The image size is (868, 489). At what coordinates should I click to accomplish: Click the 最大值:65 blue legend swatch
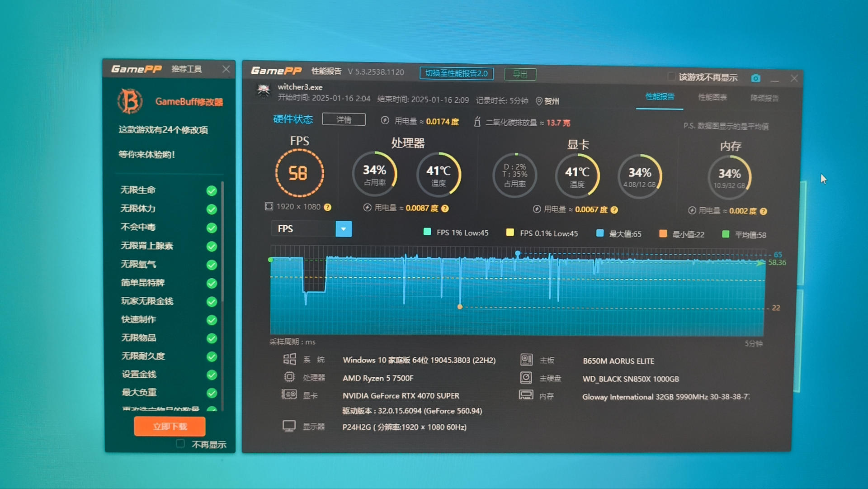click(x=600, y=233)
